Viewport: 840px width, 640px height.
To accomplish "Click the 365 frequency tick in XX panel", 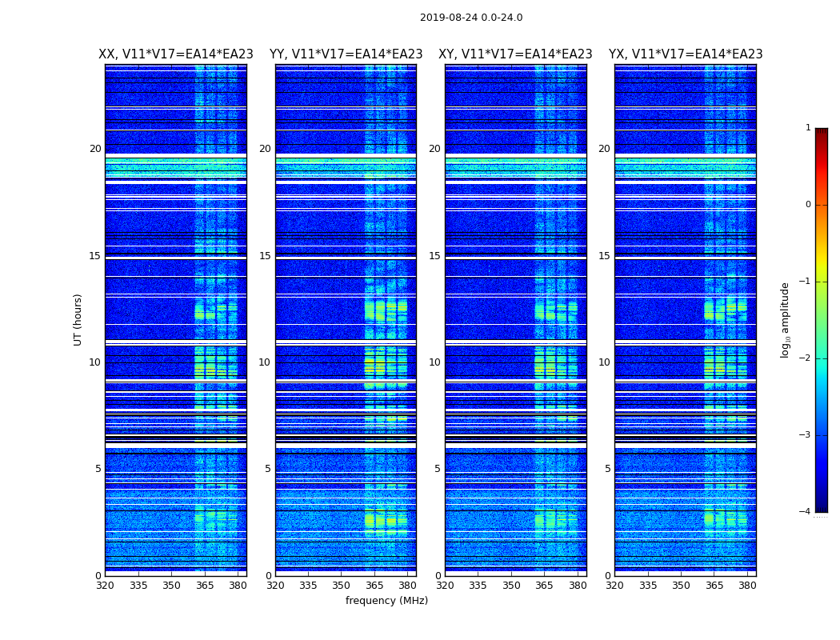I will (205, 586).
